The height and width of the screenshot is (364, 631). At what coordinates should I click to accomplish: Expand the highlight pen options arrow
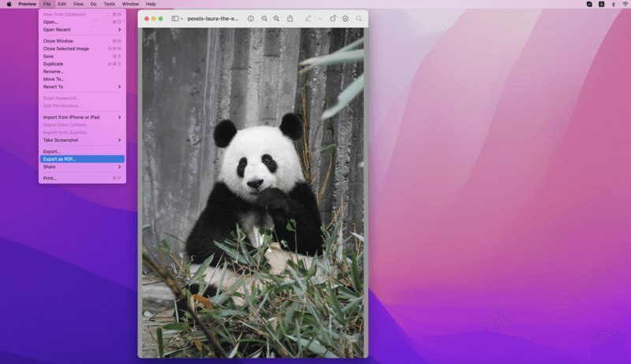point(320,19)
